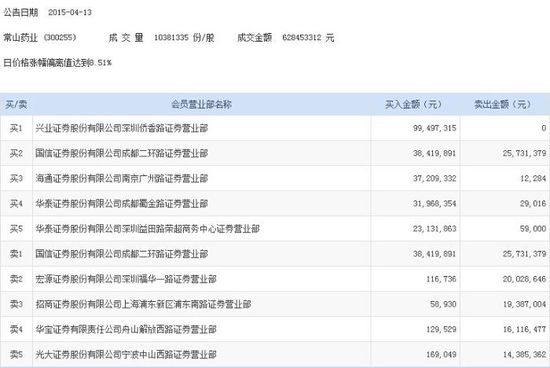Click 兴业证券 深圳侨香路证券营业部 name
This screenshot has width=550, height=368.
pos(122,128)
